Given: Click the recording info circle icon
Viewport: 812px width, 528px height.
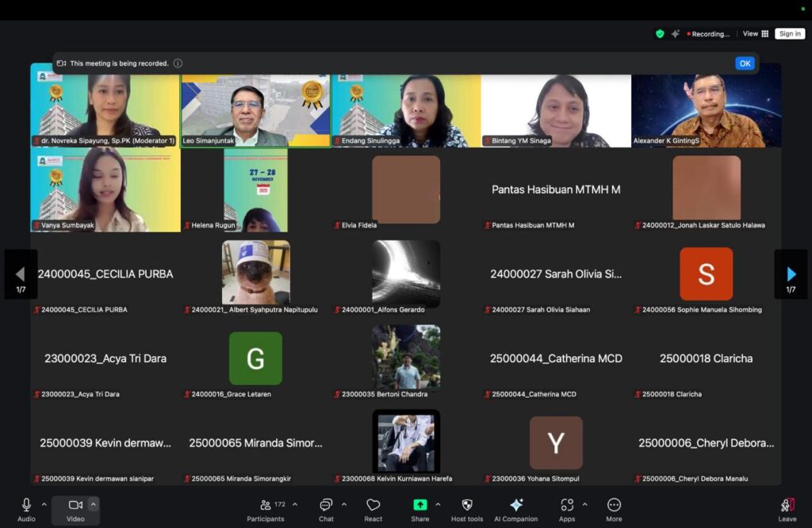Looking at the screenshot, I should tap(178, 63).
